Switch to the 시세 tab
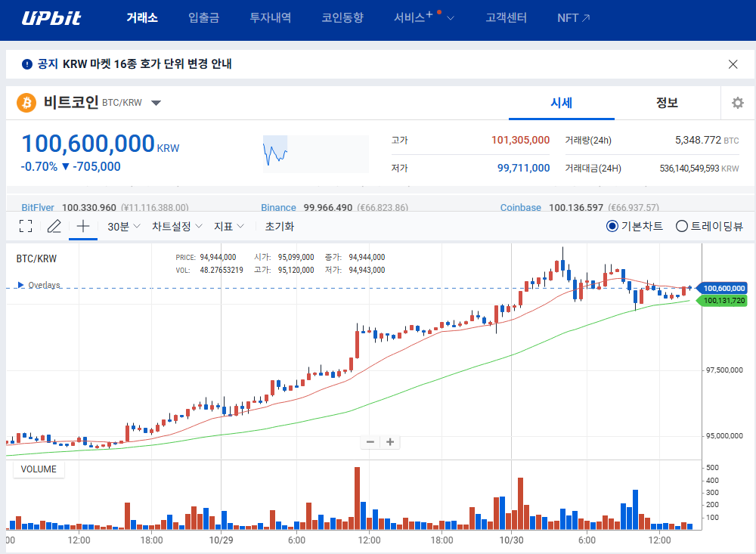The height and width of the screenshot is (554, 756). tap(561, 103)
